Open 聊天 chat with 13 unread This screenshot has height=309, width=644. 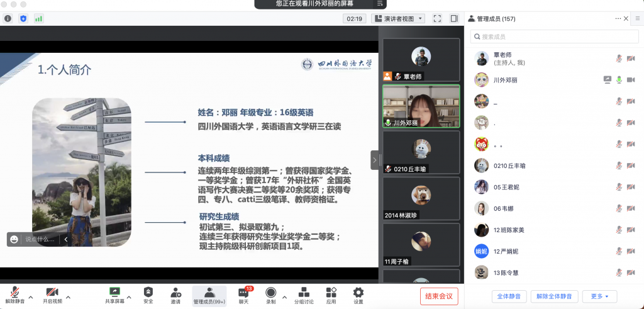pyautogui.click(x=243, y=295)
